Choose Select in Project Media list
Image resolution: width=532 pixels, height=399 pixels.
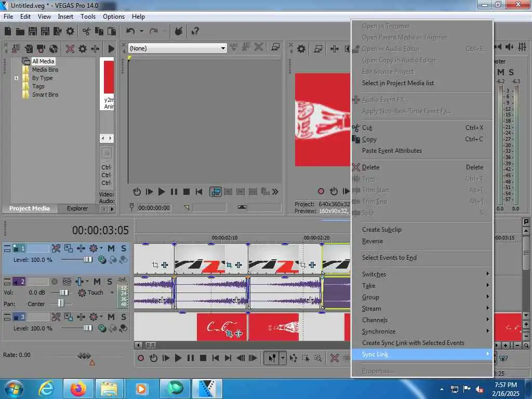pos(422,83)
